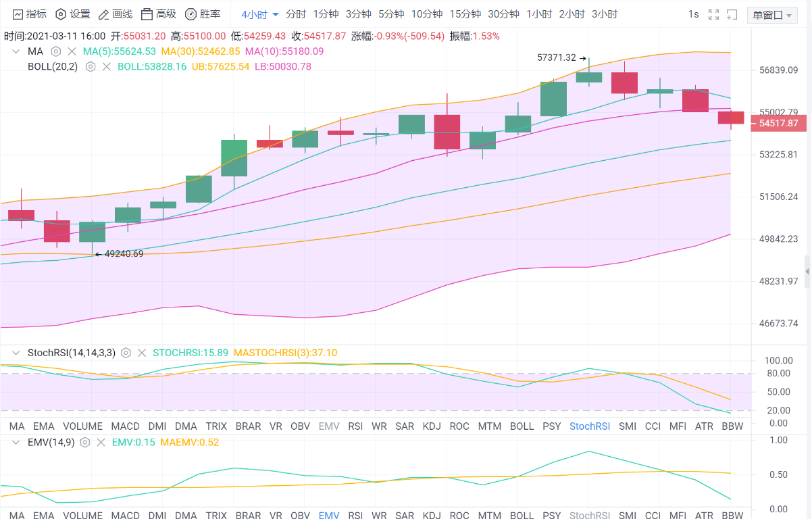Screen dimensions: 812x519
Task: Choose BBW in the StochRSI panel's indicator row
Action: pyautogui.click(x=732, y=426)
